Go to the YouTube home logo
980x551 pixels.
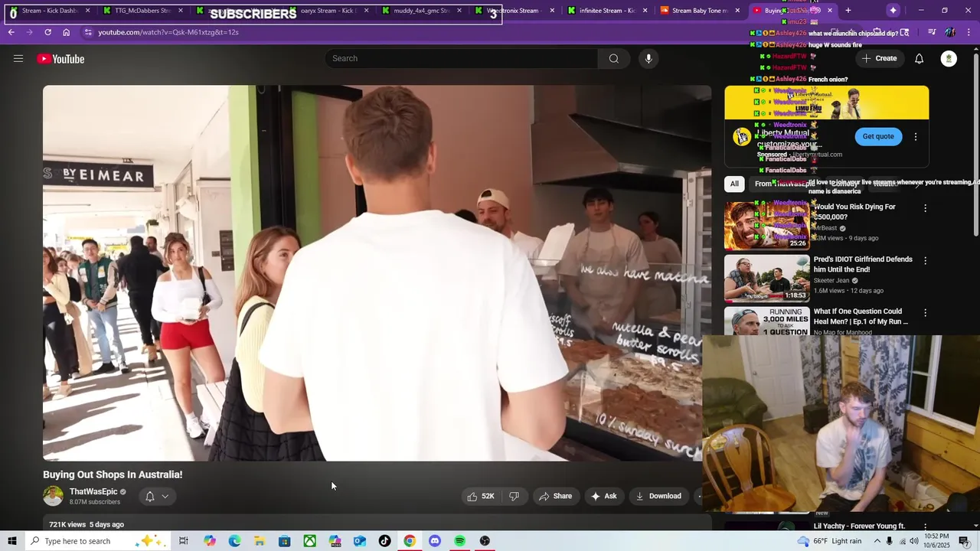click(60, 59)
